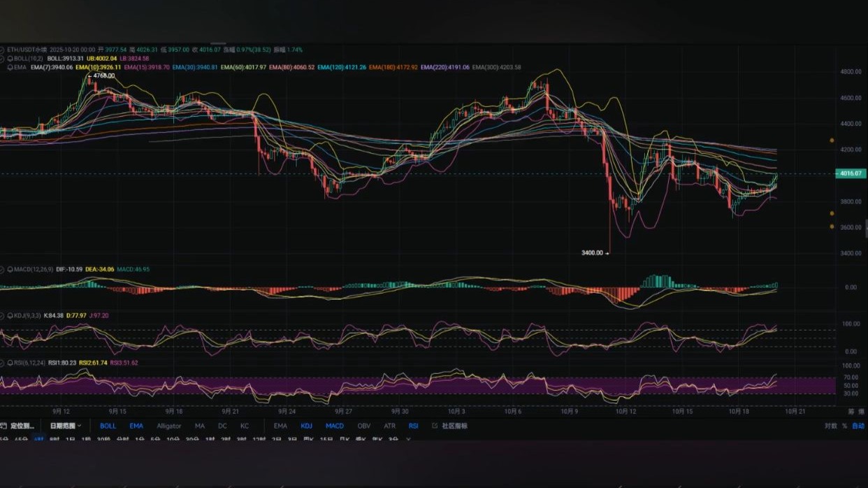Select the KC main indicator tab
The image size is (868, 488).
(245, 426)
